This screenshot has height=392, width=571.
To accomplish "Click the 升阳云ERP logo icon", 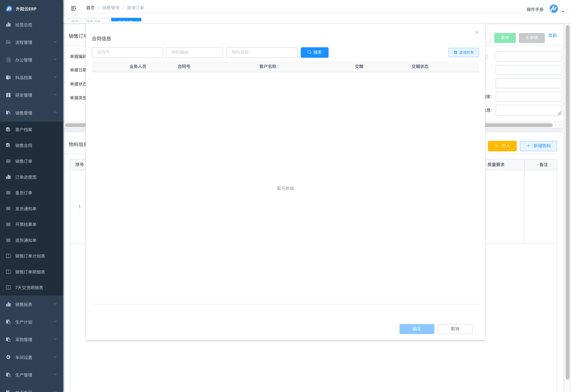I will (x=9, y=9).
